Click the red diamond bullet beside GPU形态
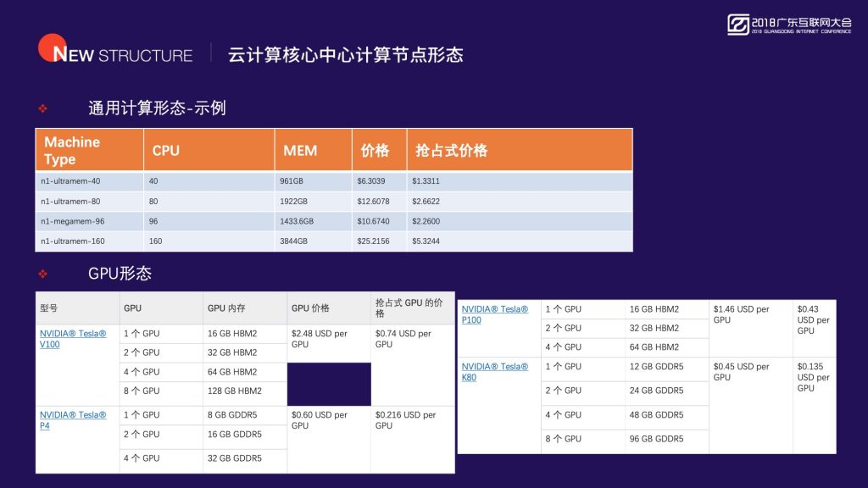Image resolution: width=868 pixels, height=488 pixels. tap(43, 274)
